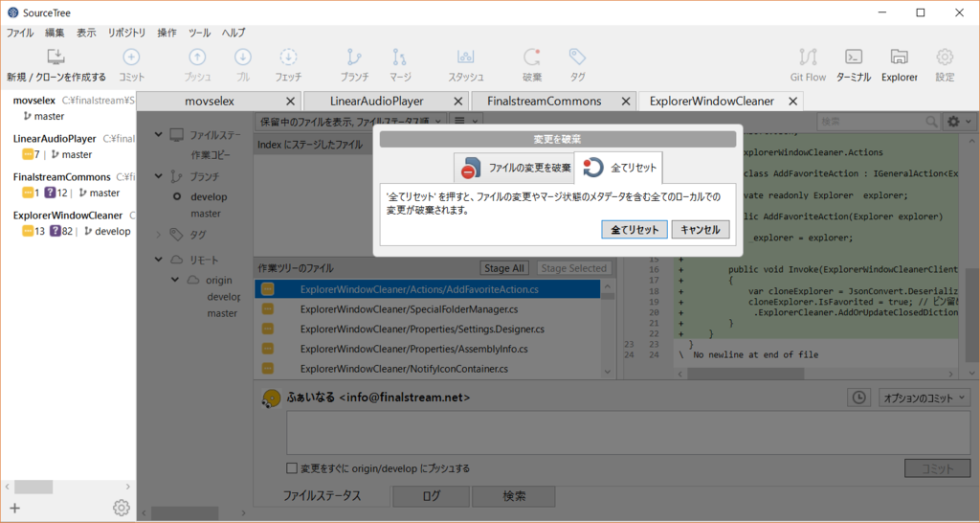The width and height of the screenshot is (980, 523).
Task: Click the プッシュ toolbar icon
Action: click(x=197, y=57)
